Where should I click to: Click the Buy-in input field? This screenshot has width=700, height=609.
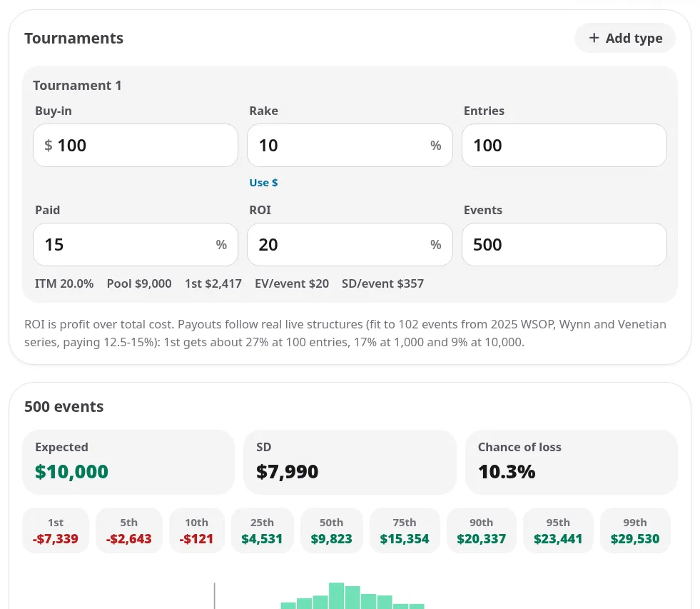[136, 145]
